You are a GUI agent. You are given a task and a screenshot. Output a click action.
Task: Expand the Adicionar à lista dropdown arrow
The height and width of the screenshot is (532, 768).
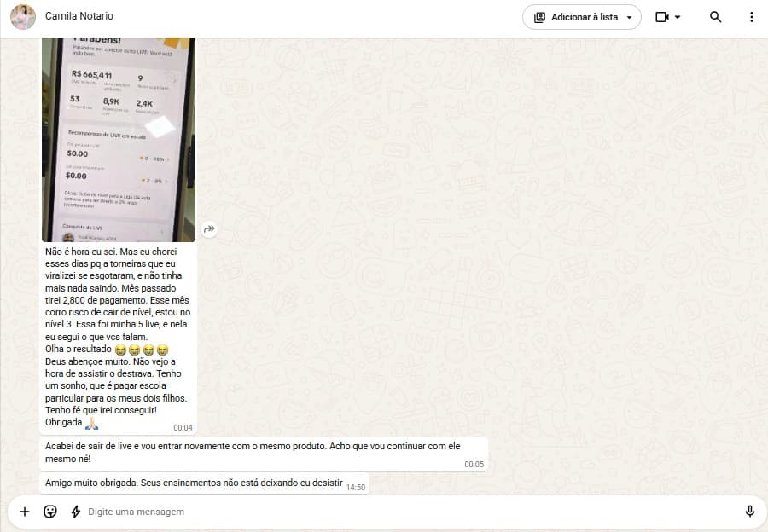pos(630,18)
